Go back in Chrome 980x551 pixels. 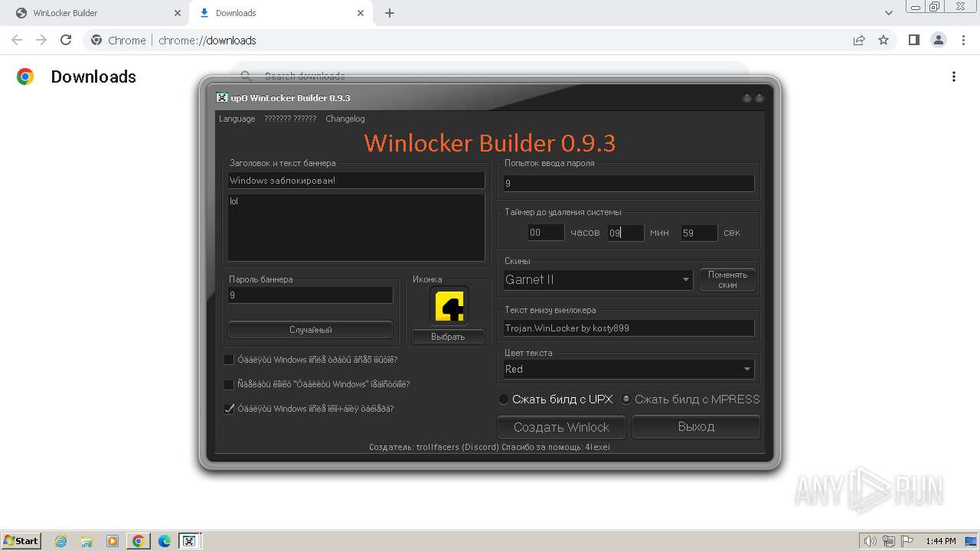click(17, 40)
